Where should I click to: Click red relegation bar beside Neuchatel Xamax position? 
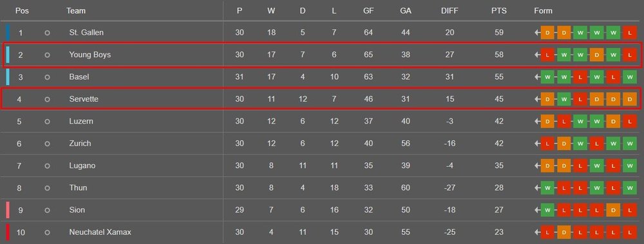coord(7,232)
